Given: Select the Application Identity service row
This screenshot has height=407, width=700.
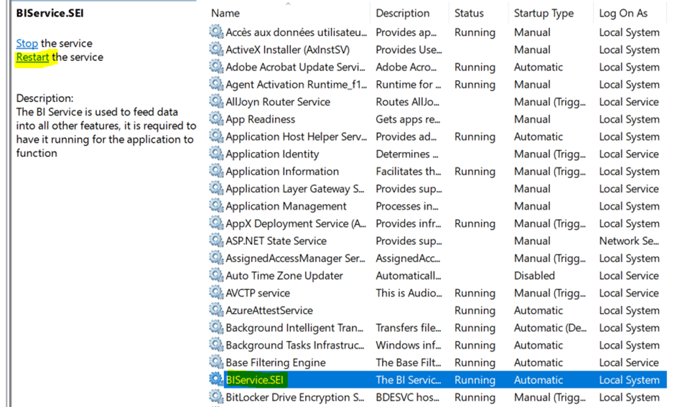Looking at the screenshot, I should (x=272, y=154).
